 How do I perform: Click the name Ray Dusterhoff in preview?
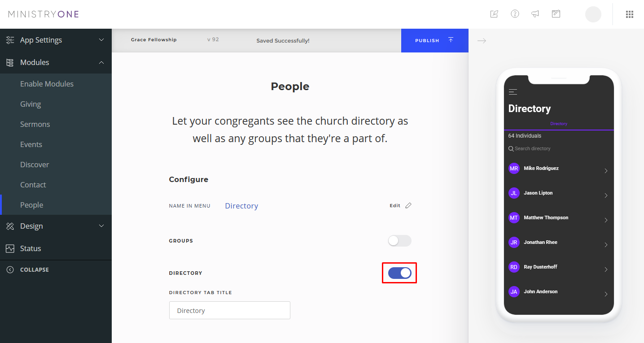(540, 267)
